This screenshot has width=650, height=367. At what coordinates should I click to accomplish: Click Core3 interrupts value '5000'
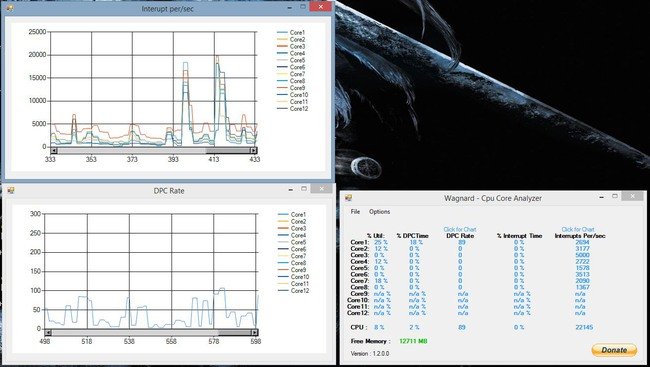582,255
